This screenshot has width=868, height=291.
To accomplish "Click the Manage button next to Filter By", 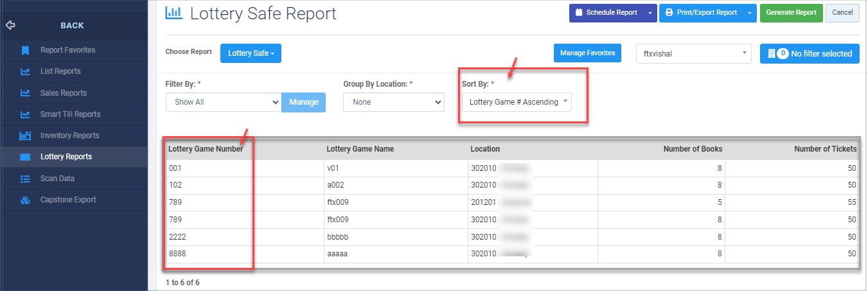I will pyautogui.click(x=304, y=101).
